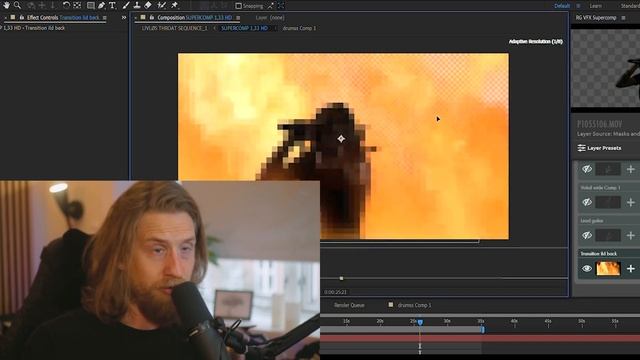The width and height of the screenshot is (640, 360).
Task: Add effect to Vokal wide Comp 1 layer
Action: [x=631, y=202]
